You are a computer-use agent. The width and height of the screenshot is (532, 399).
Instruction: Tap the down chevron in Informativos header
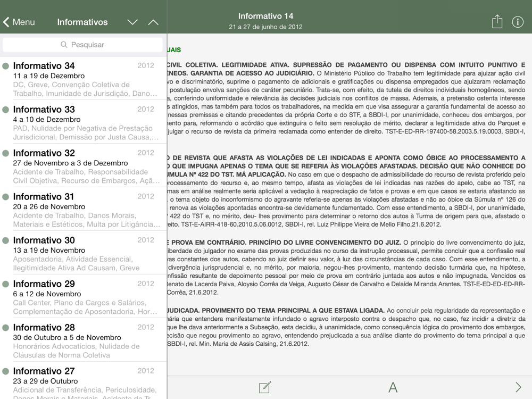(x=132, y=22)
